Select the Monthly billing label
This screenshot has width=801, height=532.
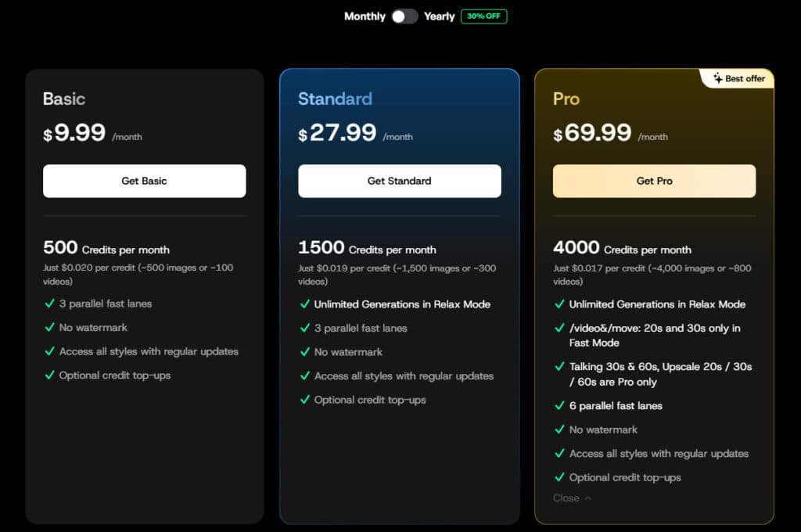click(365, 16)
